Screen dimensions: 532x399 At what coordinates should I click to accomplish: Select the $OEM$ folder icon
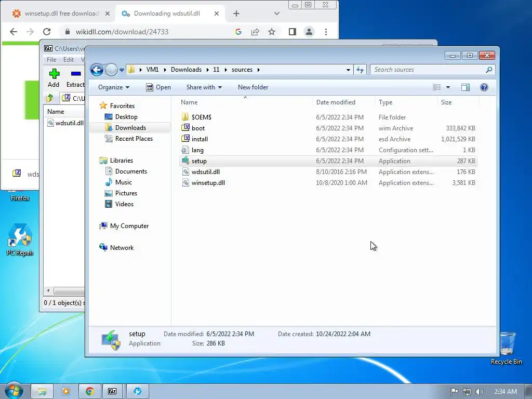185,117
